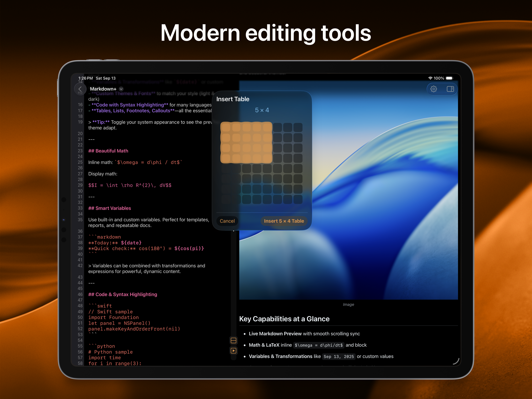Select bottom-right cell of table size grid

click(x=298, y=199)
